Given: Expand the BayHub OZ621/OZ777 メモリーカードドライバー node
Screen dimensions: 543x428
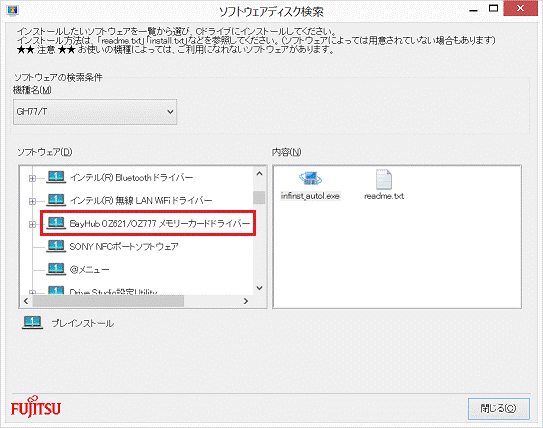Looking at the screenshot, I should [32, 224].
